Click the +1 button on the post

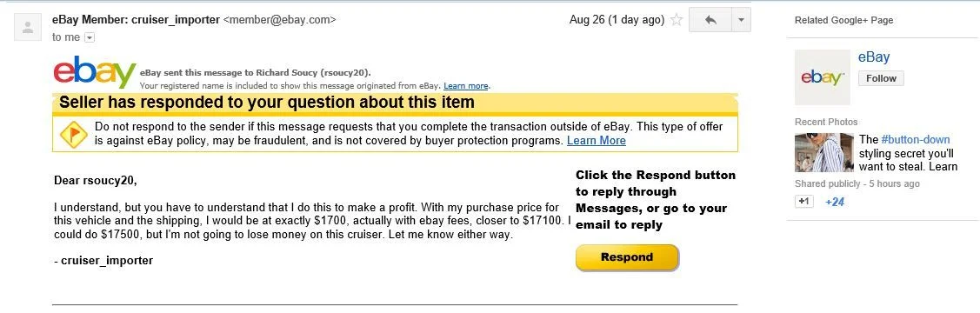tap(803, 202)
